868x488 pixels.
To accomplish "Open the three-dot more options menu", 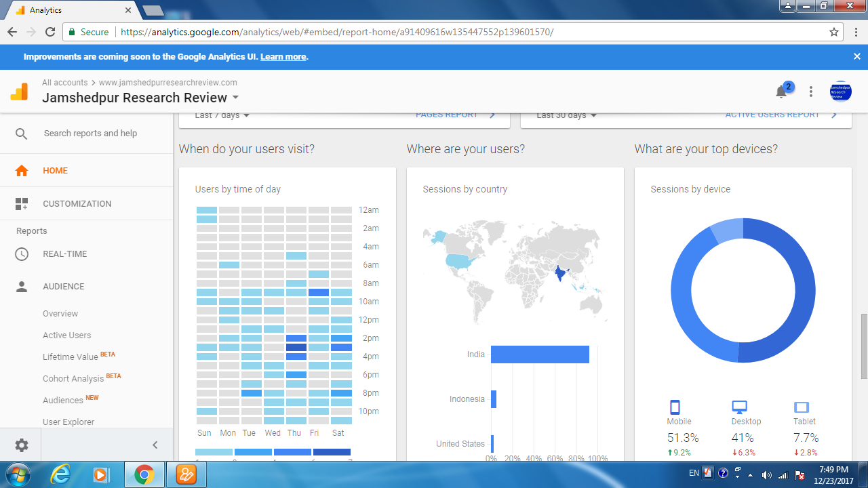I will coord(811,91).
